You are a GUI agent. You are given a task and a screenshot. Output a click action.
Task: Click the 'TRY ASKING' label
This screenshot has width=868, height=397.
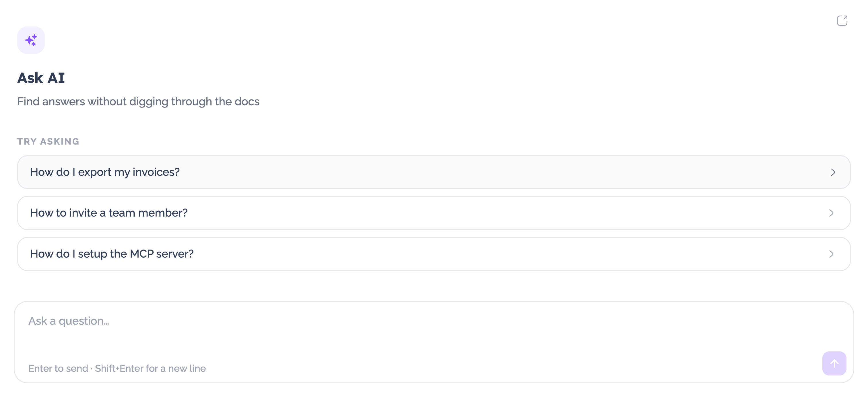coord(48,141)
